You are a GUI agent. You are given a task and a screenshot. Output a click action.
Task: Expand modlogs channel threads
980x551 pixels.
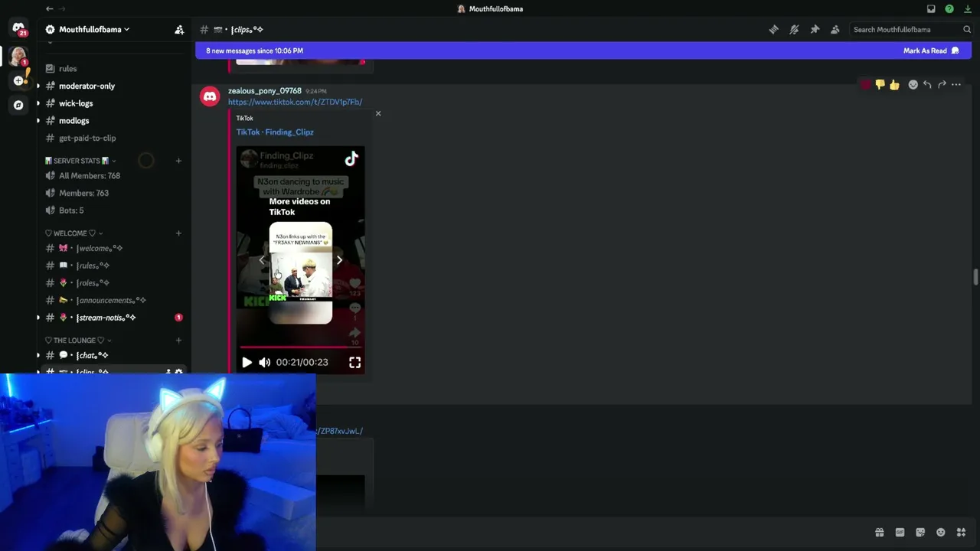coord(38,121)
